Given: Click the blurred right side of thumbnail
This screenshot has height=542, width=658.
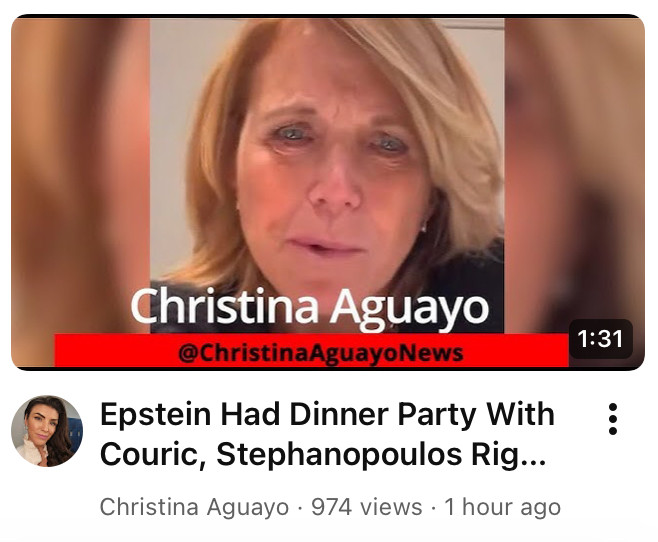Looking at the screenshot, I should [574, 168].
